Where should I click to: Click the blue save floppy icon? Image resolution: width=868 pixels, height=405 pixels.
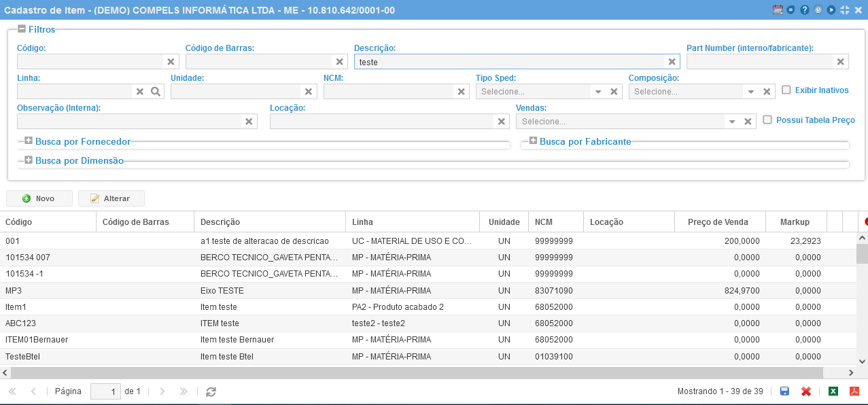[x=784, y=391]
